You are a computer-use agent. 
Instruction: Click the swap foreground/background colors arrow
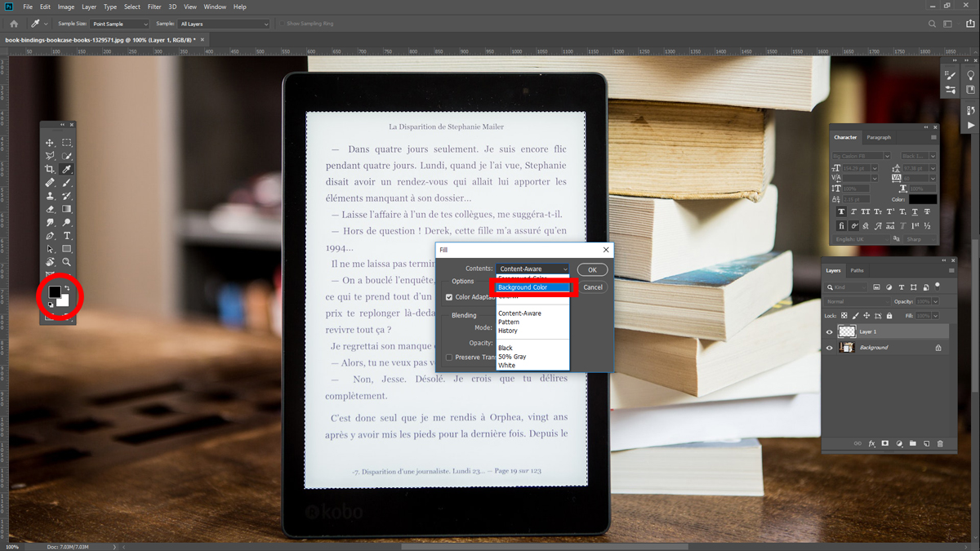tap(68, 287)
